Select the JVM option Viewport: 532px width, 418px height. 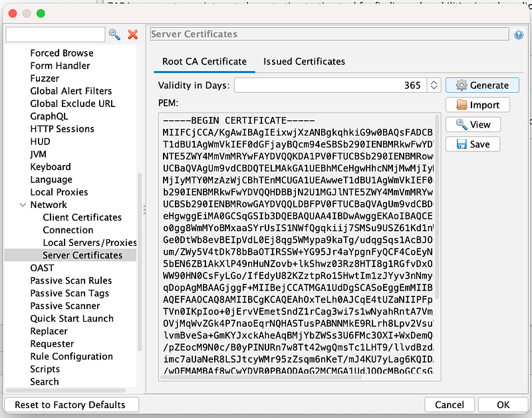pyautogui.click(x=38, y=154)
